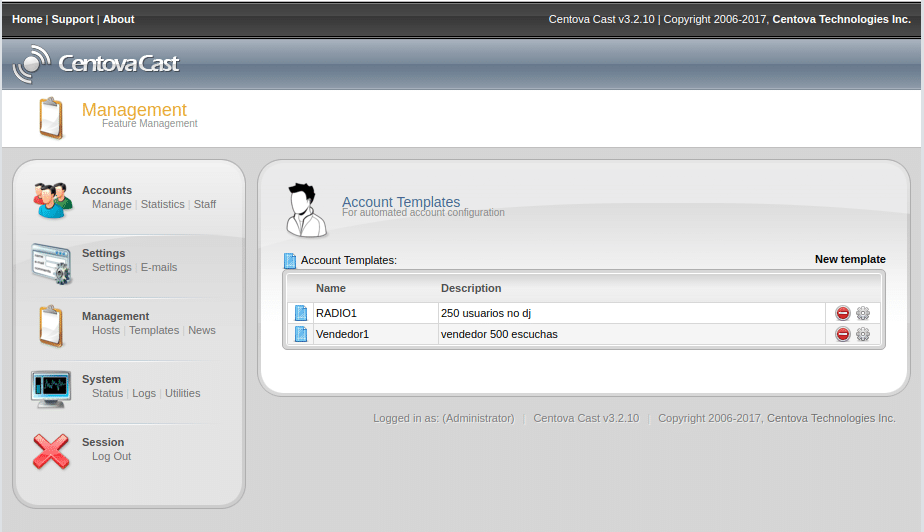
Task: Click the Session section heading
Action: tap(103, 442)
